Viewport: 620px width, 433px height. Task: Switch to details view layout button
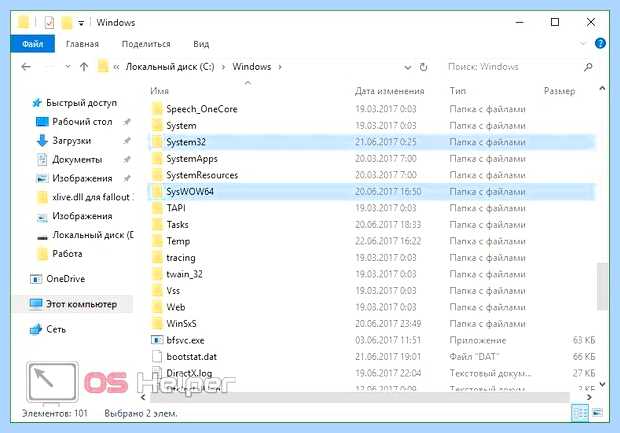[580, 413]
